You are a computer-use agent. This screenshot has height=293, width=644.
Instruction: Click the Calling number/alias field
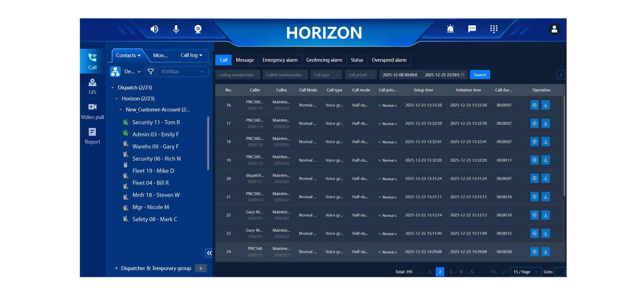(x=238, y=75)
